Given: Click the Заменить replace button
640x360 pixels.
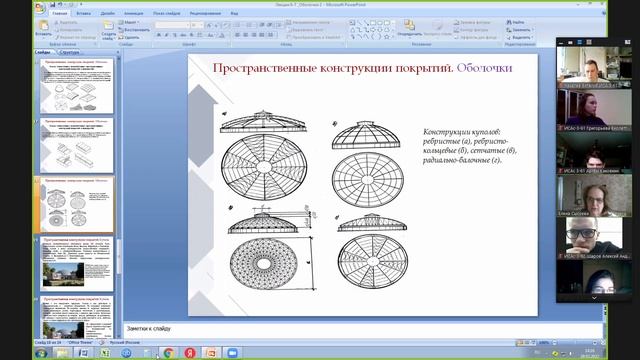Looking at the screenshot, I should (x=519, y=30).
